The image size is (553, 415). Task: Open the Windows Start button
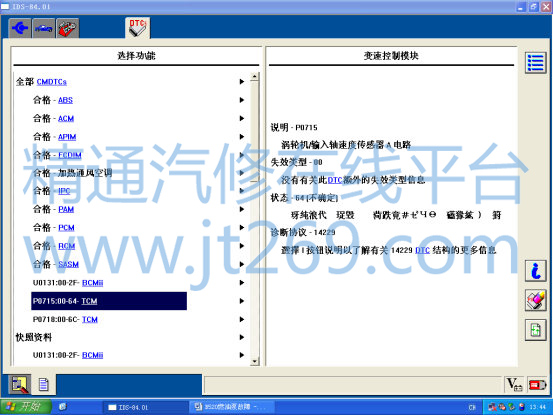point(25,407)
